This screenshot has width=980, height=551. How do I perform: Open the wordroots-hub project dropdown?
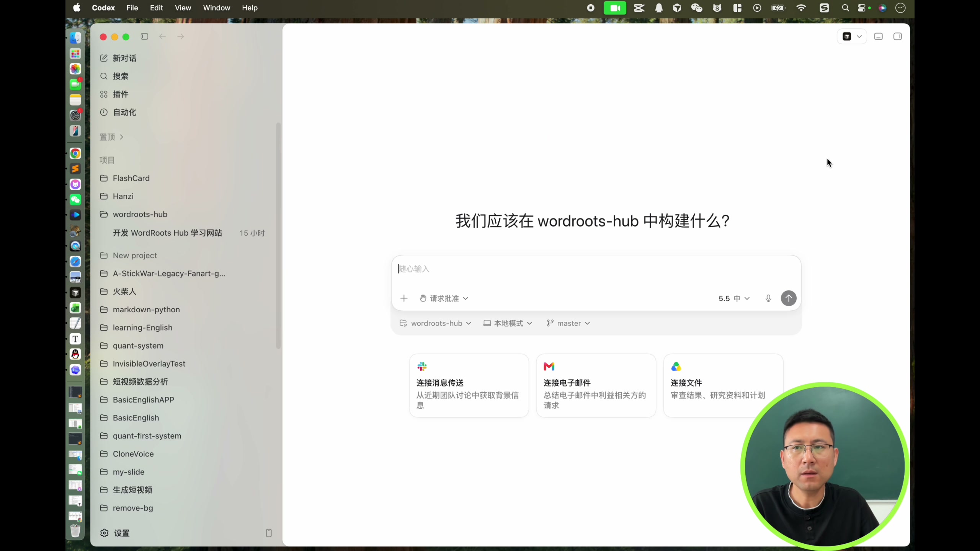[x=435, y=323]
